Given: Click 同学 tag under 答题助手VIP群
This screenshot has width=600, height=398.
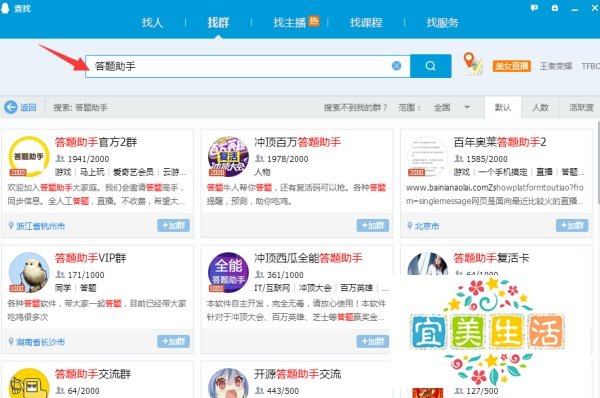Looking at the screenshot, I should click(63, 288).
